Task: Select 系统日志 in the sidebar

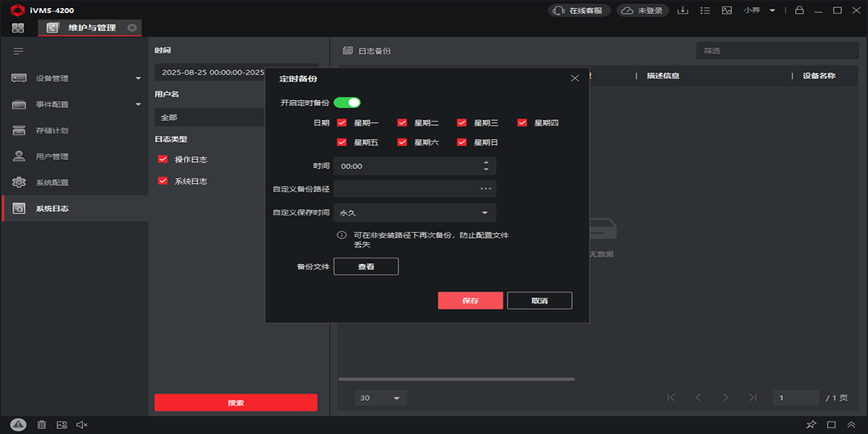Action: [x=75, y=208]
